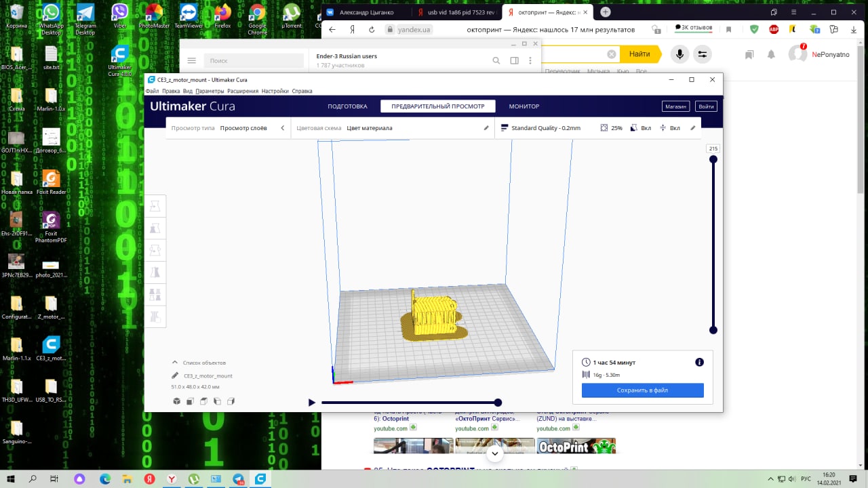Click the layer number 215 box
868x488 pixels.
coord(713,148)
